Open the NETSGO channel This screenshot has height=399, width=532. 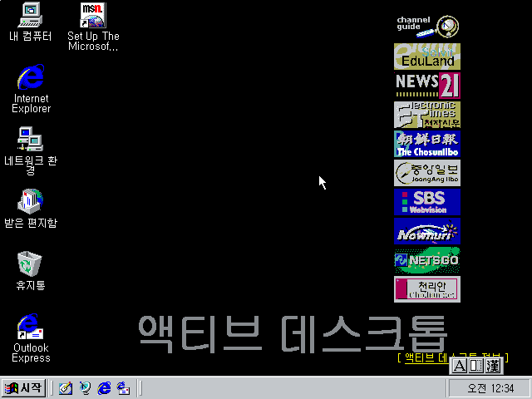[x=427, y=260]
